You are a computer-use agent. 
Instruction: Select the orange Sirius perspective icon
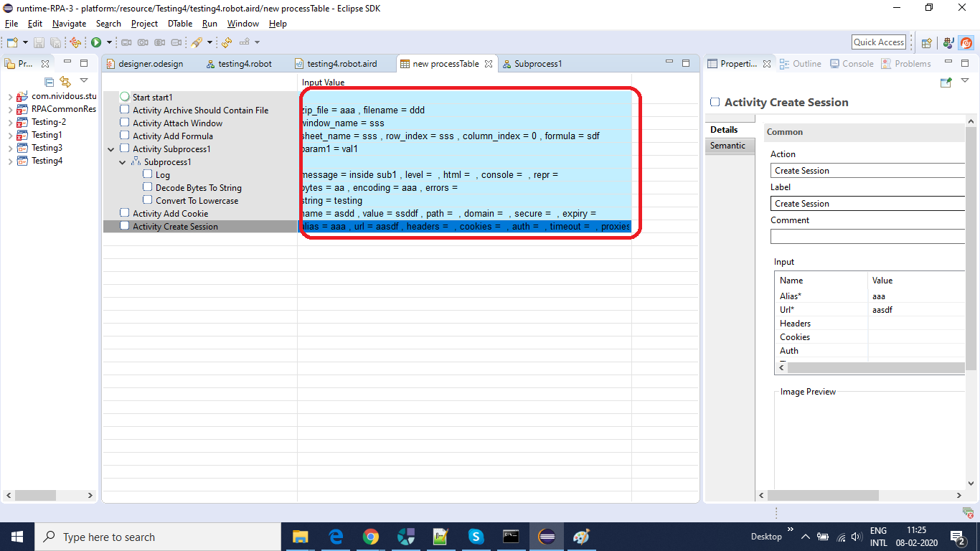pyautogui.click(x=966, y=43)
